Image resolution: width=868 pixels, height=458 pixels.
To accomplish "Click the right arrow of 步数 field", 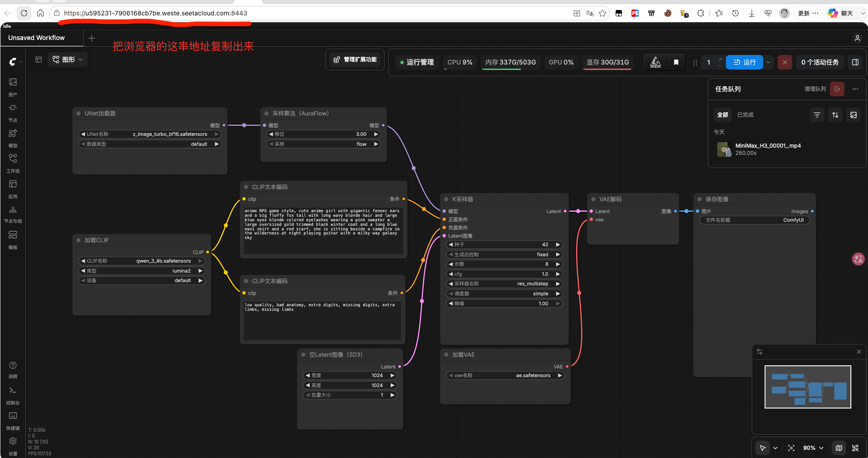I will [558, 264].
